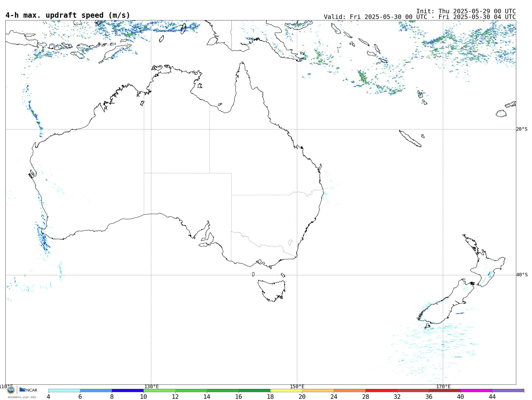
Task: Click the yellow 18-20 colorbar swatch
Action: tap(286, 391)
